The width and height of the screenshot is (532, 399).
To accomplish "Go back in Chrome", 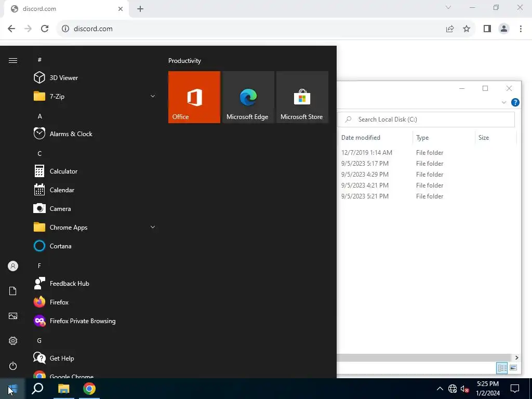I will tap(11, 29).
